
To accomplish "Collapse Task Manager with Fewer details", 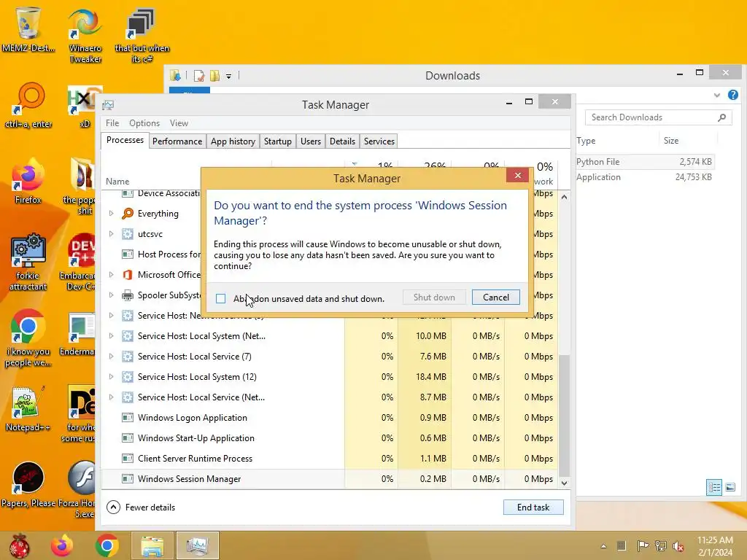I will 141,507.
